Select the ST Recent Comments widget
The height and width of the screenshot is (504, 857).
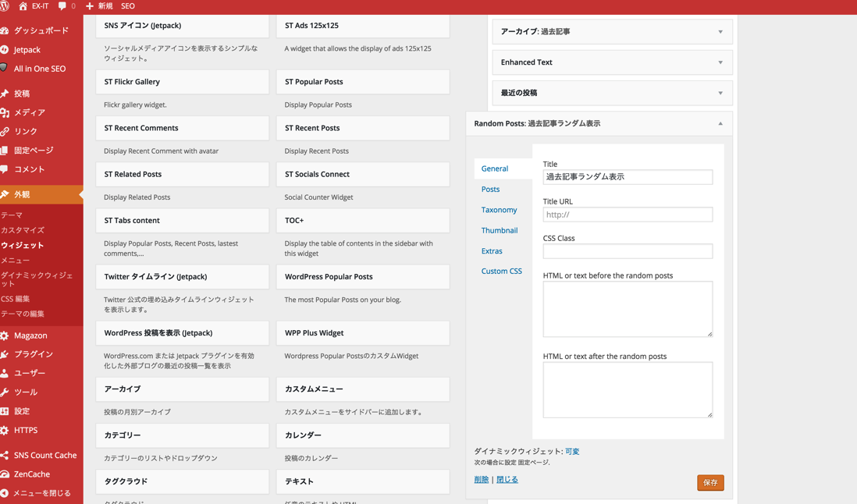click(x=183, y=128)
